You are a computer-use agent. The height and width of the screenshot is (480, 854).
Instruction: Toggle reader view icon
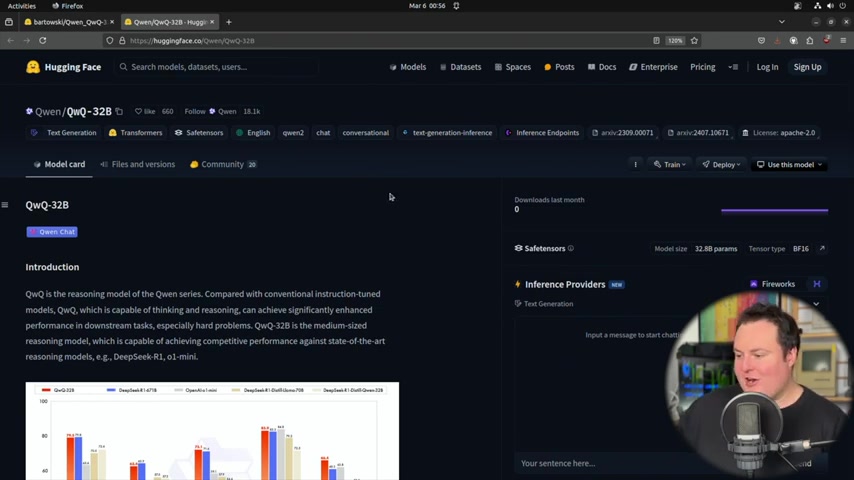(x=656, y=40)
